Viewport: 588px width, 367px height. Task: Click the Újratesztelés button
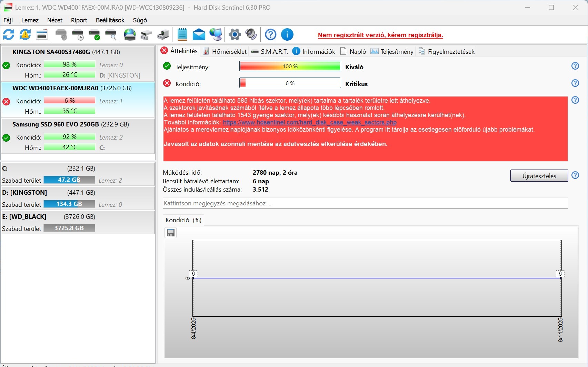[x=539, y=176]
